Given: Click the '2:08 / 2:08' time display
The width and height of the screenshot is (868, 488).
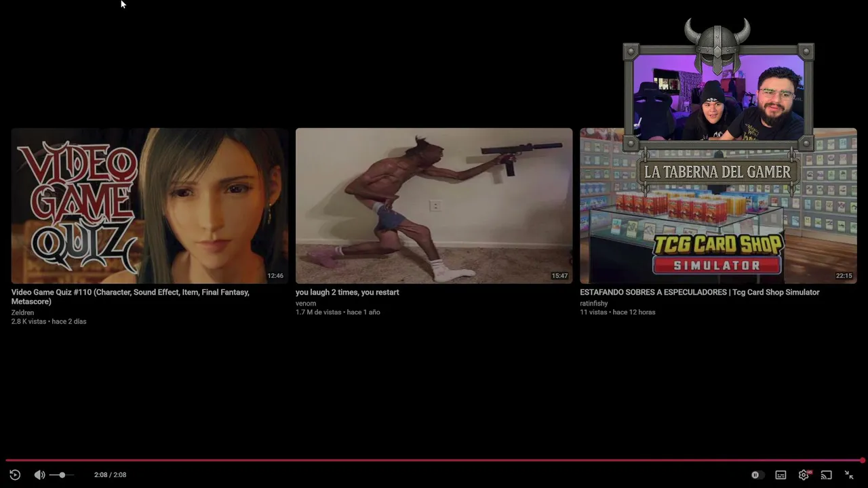Looking at the screenshot, I should coord(110,475).
